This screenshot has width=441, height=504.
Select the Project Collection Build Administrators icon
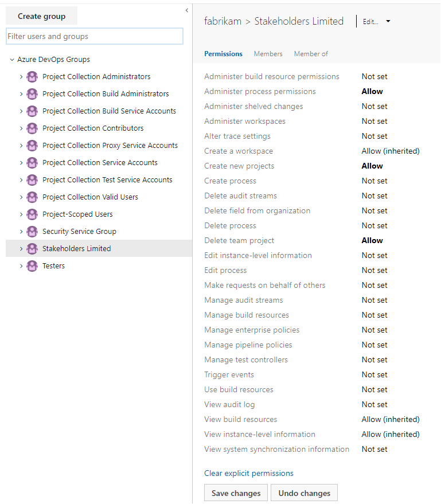click(x=32, y=93)
